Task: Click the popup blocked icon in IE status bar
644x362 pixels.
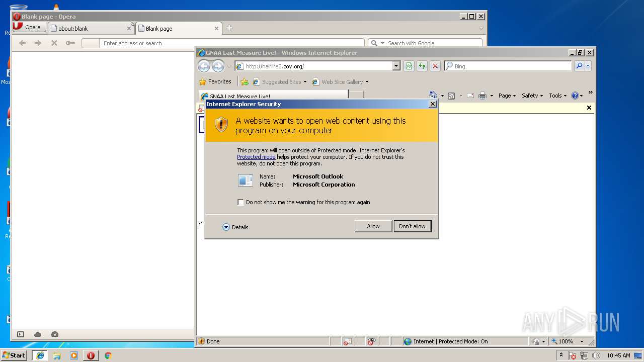Action: (347, 341)
